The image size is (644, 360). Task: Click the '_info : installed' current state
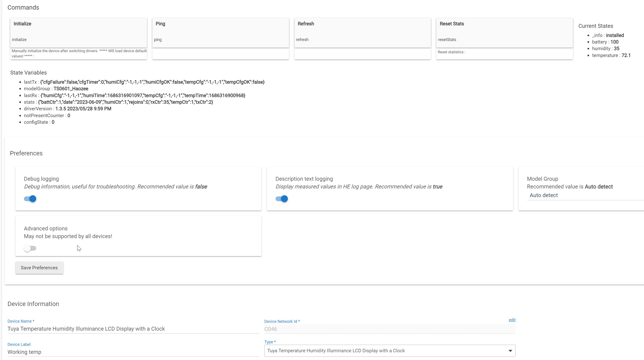pyautogui.click(x=608, y=35)
